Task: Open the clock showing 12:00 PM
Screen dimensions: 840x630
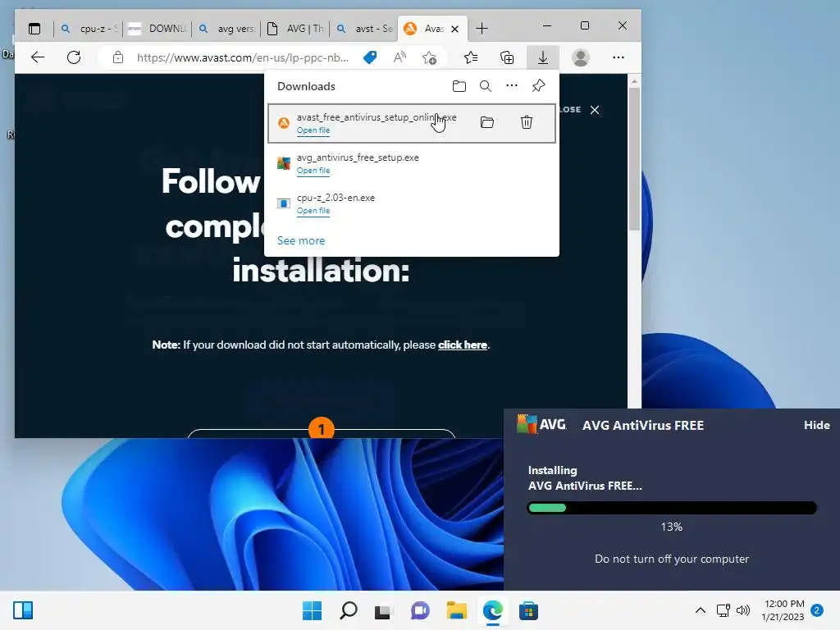Action: (783, 610)
